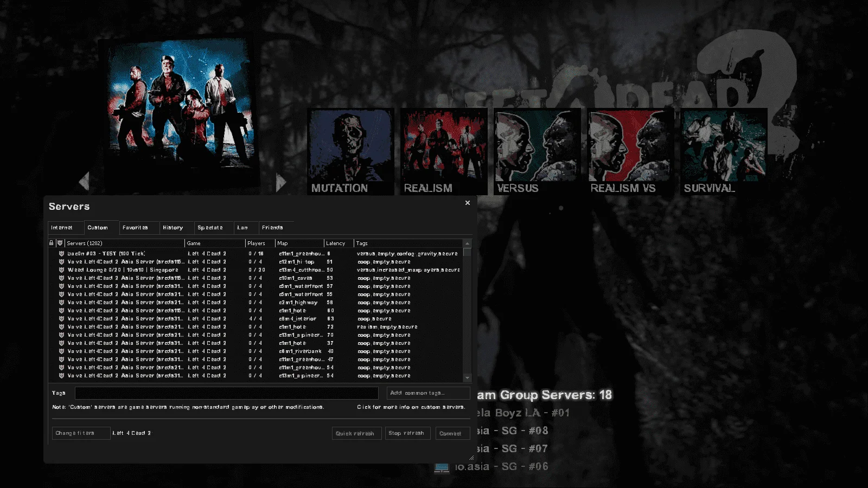Click the shield icon on the latency 60 row
Screen dimensions: 868x488
(x=61, y=311)
